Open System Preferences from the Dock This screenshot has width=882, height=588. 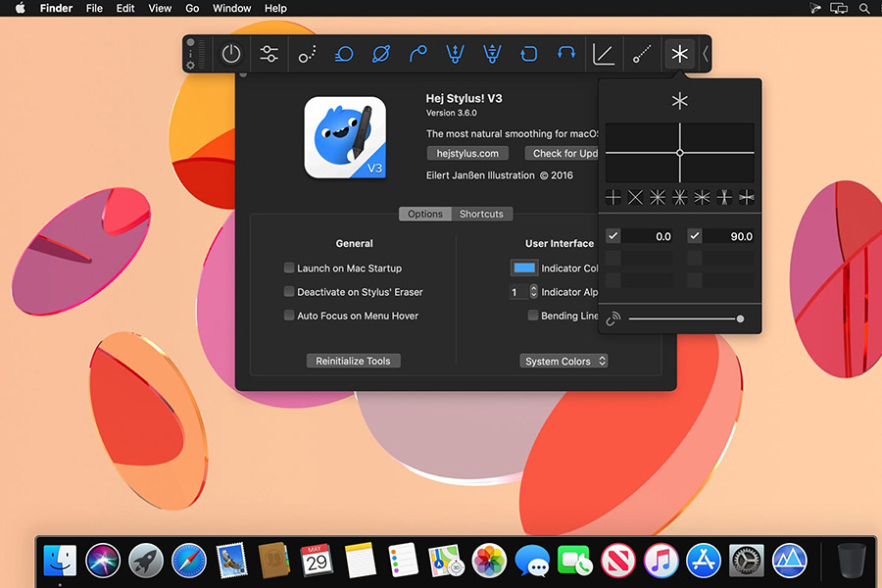[x=747, y=561]
